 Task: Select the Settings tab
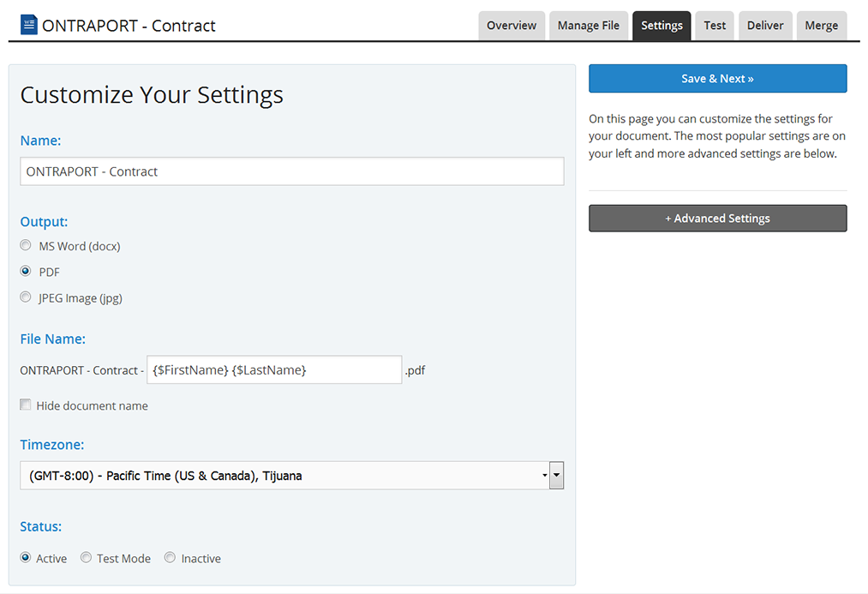coord(661,26)
